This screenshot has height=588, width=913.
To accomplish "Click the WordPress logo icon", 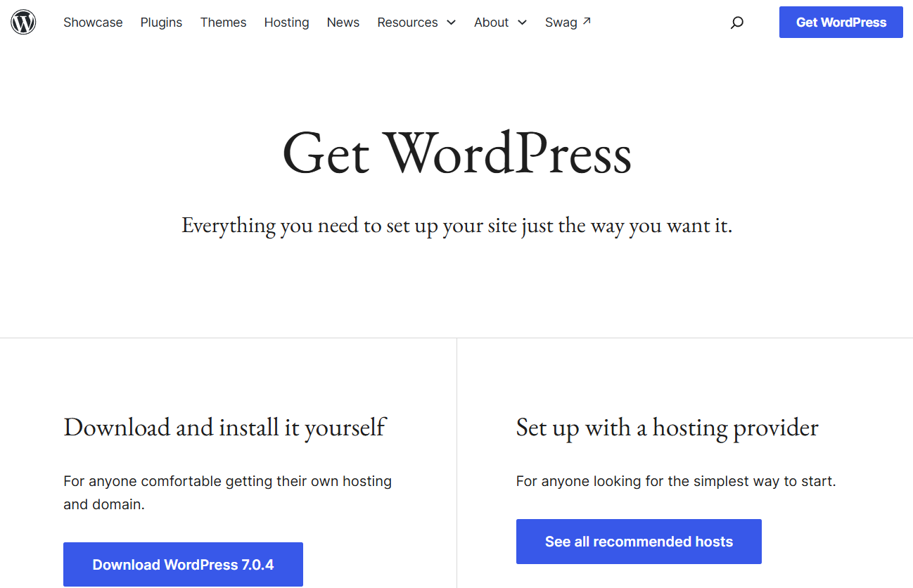I will 23,23.
